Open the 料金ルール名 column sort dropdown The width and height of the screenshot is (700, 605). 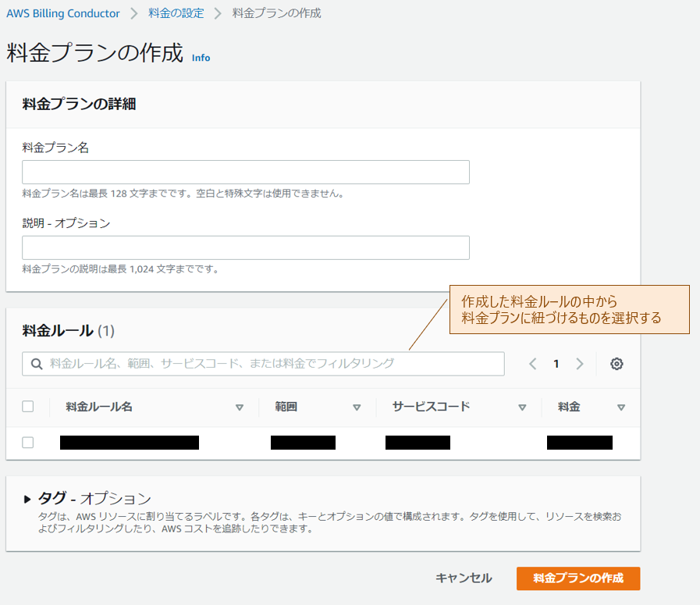[x=240, y=407]
